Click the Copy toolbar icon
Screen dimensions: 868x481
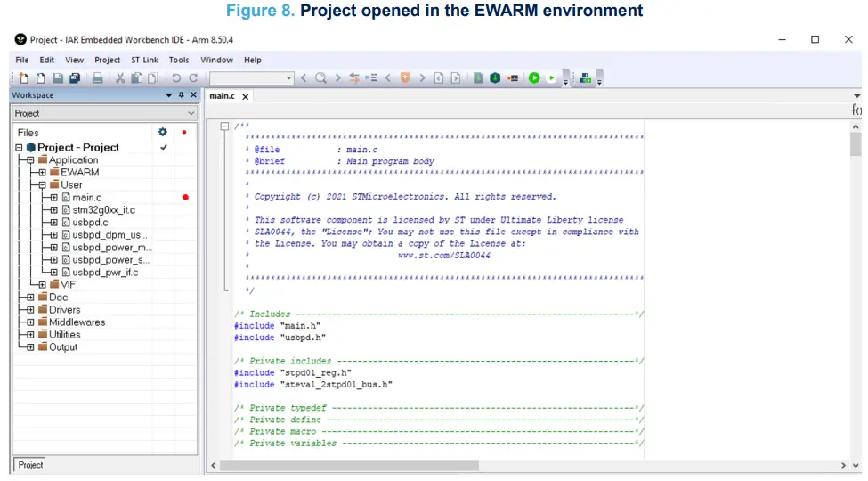[x=136, y=78]
